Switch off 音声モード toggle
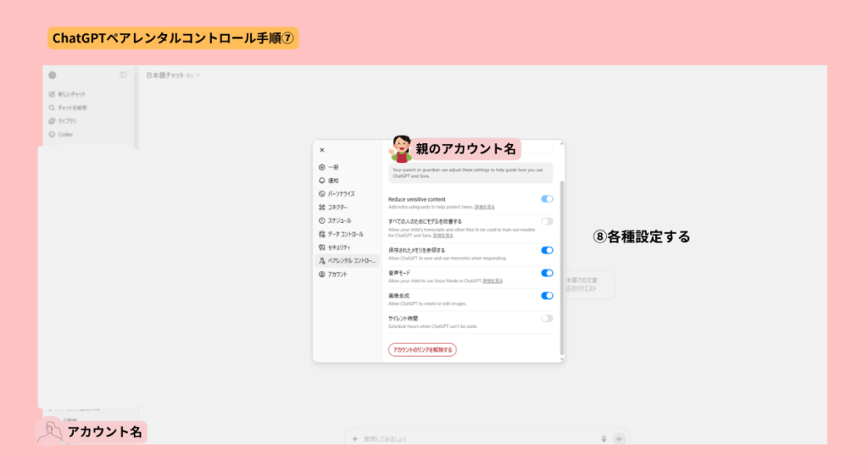 [x=547, y=273]
